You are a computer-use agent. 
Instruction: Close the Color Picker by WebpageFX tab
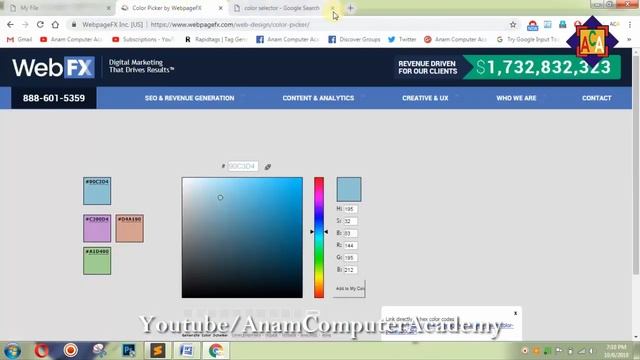coord(220,8)
